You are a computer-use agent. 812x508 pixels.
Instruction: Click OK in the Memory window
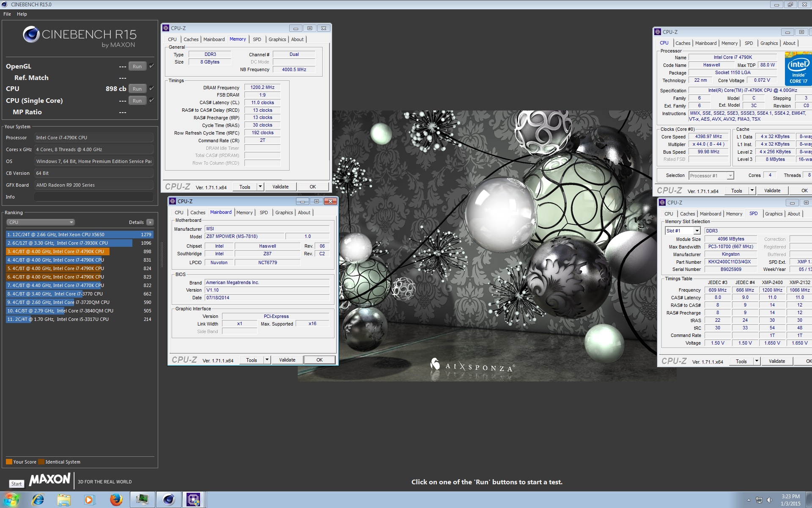coord(313,187)
